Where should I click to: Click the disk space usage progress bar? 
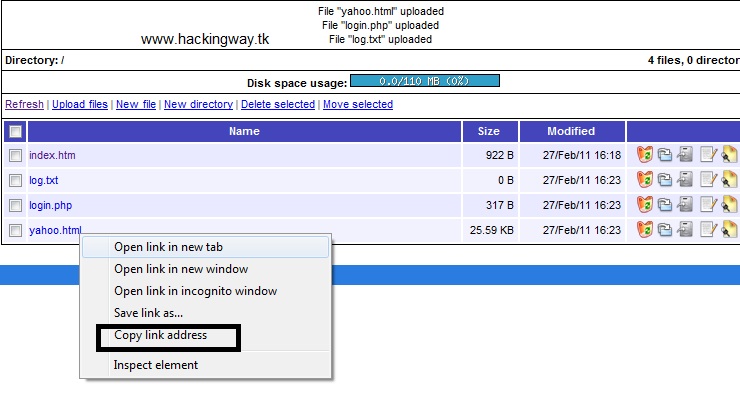coord(425,81)
